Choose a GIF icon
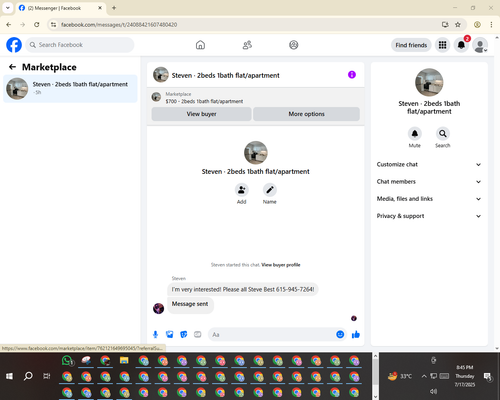 pos(198,334)
